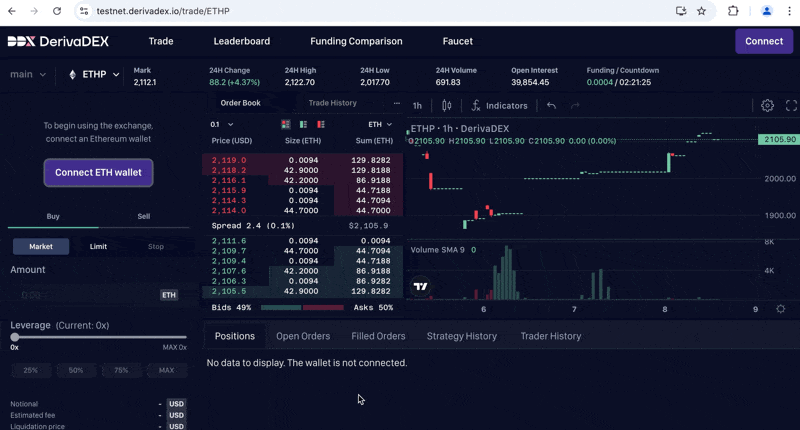Click the Ethereum icon beside ETHP
Image resolution: width=800 pixels, height=430 pixels.
pyautogui.click(x=72, y=74)
